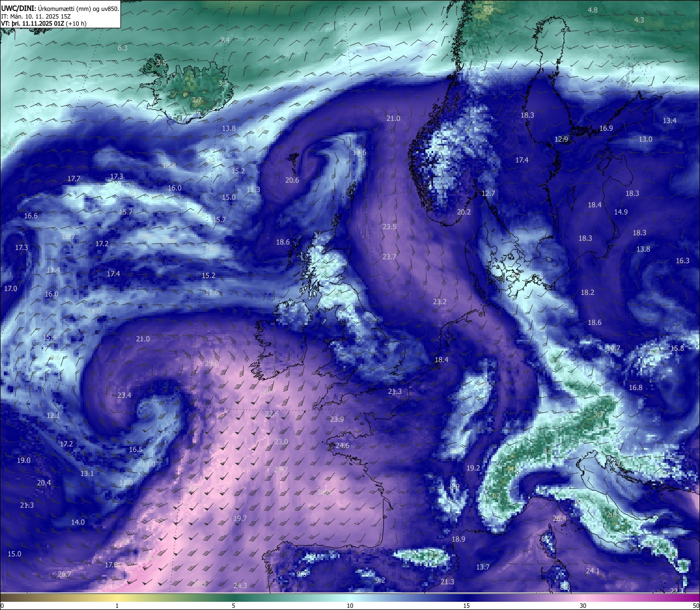Click the 19.0 value on the map

pos(24,460)
